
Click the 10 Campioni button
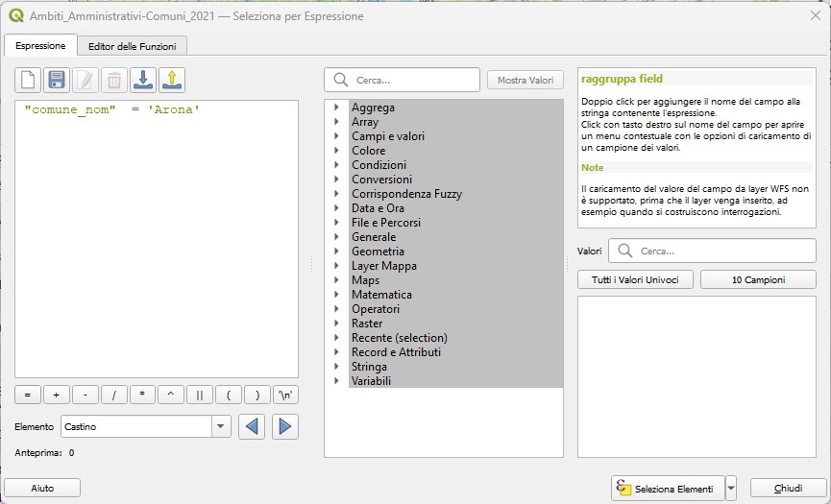click(x=758, y=279)
